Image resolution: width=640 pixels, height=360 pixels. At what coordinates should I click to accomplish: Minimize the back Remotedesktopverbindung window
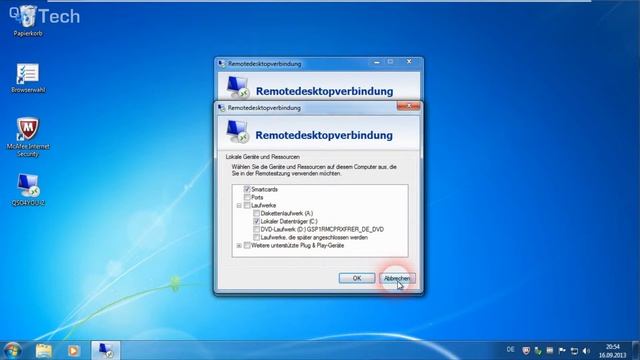click(x=376, y=62)
